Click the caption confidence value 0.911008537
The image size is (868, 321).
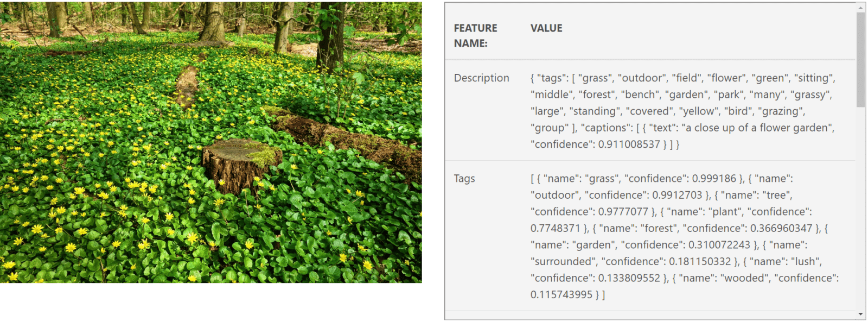click(x=629, y=144)
